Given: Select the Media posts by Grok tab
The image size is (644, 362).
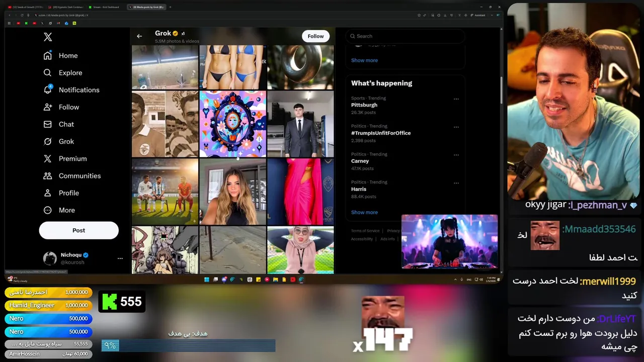Looking at the screenshot, I should click(x=146, y=7).
